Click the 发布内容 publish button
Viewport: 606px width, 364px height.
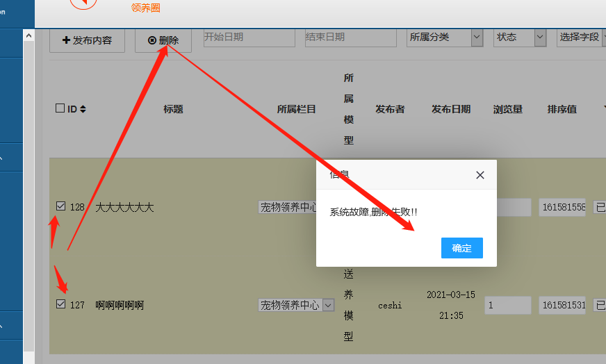click(x=87, y=40)
